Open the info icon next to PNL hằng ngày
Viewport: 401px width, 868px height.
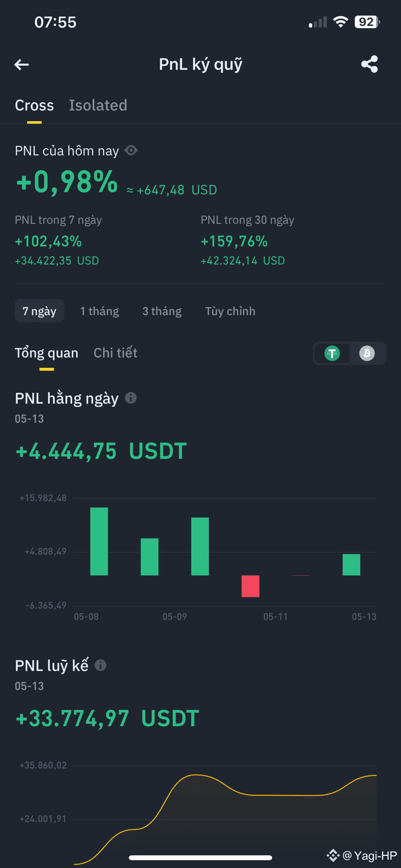click(x=131, y=398)
